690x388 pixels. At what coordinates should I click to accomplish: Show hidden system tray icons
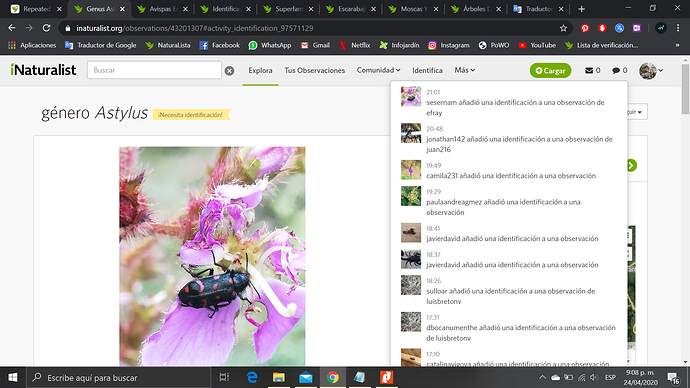[542, 377]
